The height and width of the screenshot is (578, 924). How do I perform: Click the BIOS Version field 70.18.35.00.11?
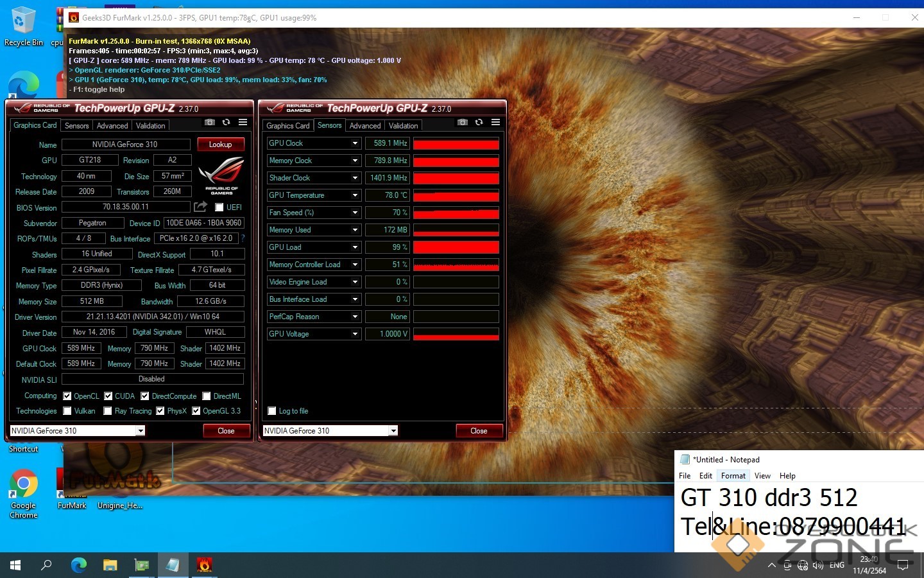pos(126,207)
